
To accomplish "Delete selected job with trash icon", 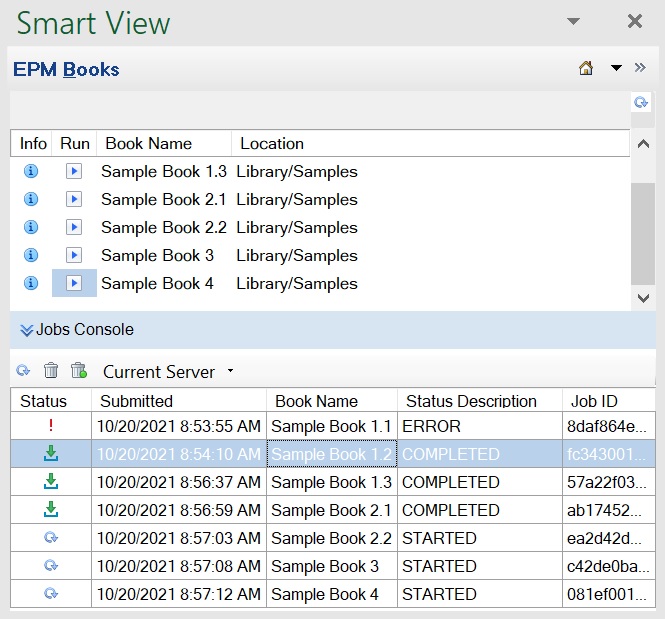I will point(51,372).
